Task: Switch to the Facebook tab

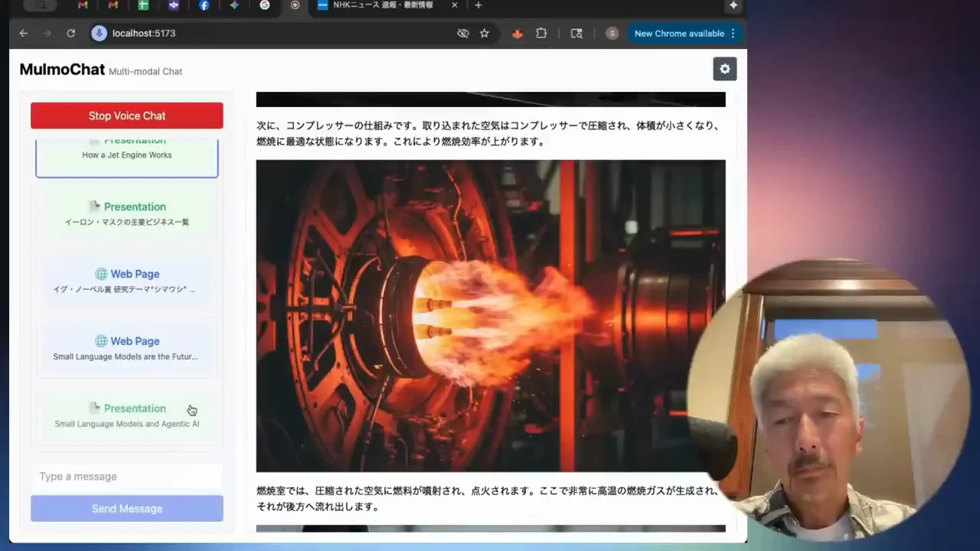Action: pos(204,5)
